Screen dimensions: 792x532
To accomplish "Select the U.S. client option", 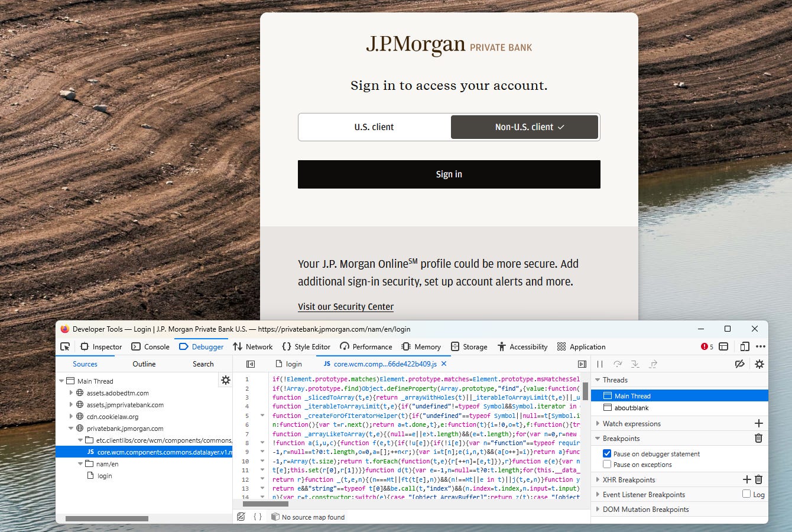I will [x=374, y=127].
